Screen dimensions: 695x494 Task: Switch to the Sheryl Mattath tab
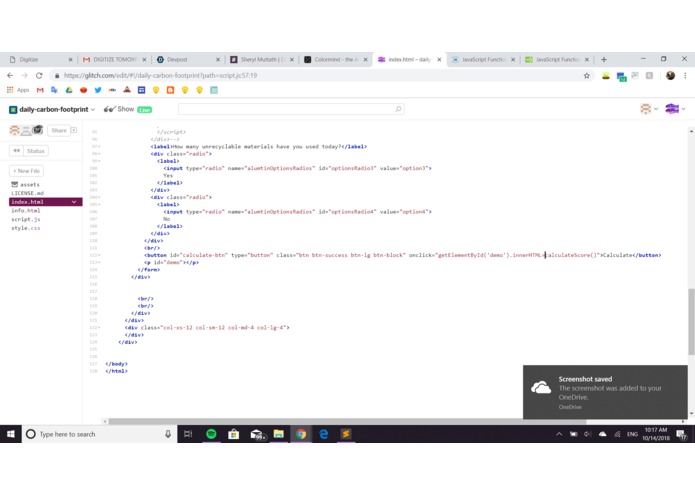[262, 59]
